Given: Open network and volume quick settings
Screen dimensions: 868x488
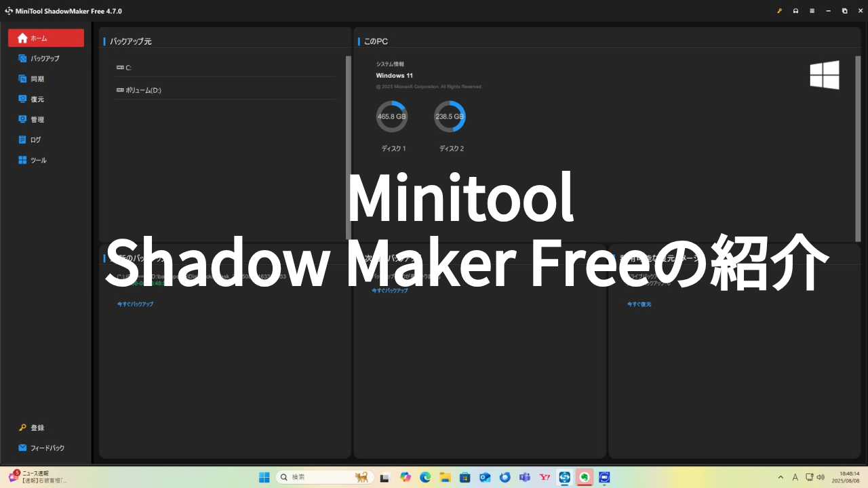Looking at the screenshot, I should coord(816,477).
